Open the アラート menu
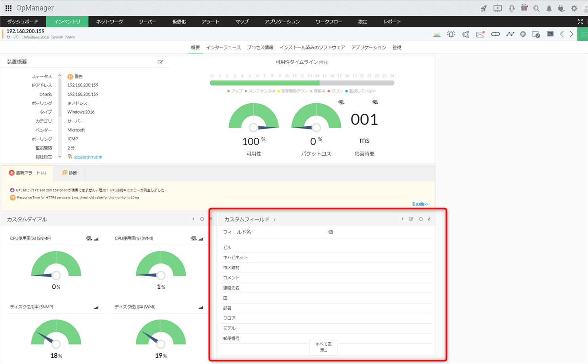 [x=210, y=22]
